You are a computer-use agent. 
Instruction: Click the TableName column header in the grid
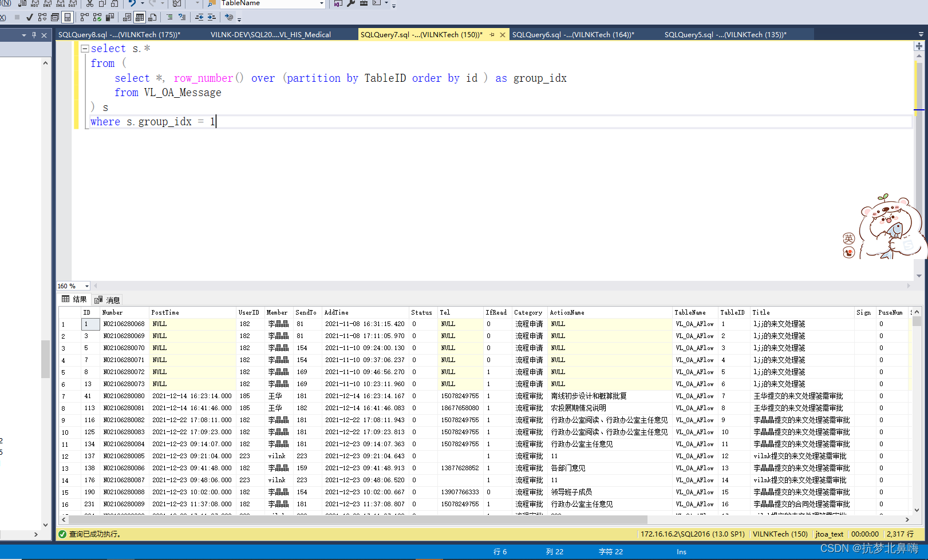(695, 312)
